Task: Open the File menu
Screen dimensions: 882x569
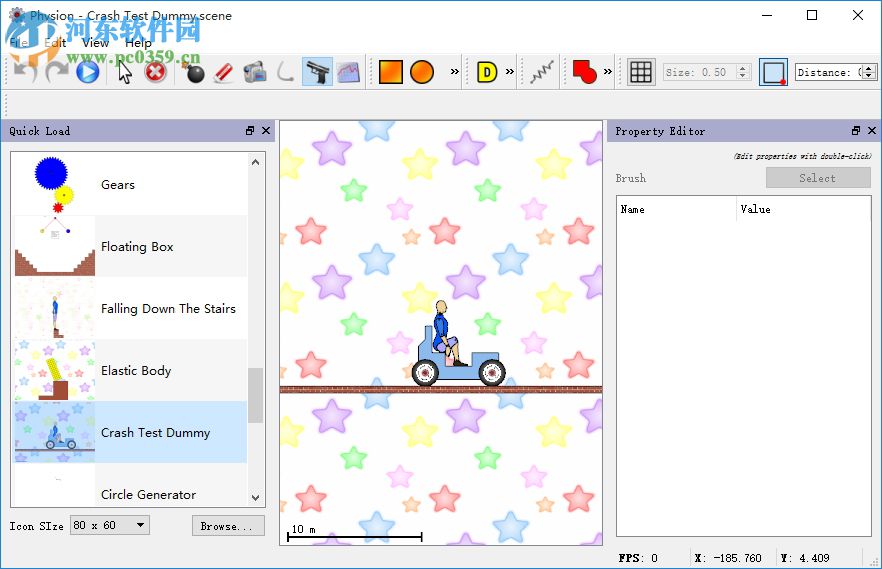Action: (19, 43)
